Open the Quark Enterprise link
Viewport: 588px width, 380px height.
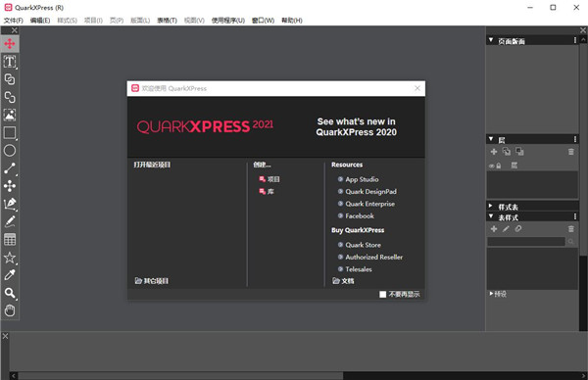point(367,204)
